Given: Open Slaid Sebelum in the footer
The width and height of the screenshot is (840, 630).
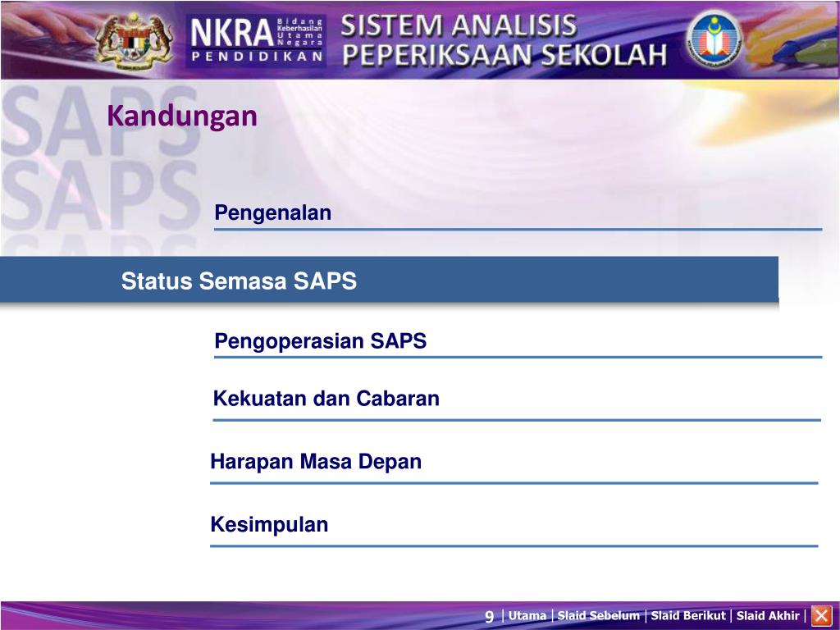Looking at the screenshot, I should click(x=598, y=616).
